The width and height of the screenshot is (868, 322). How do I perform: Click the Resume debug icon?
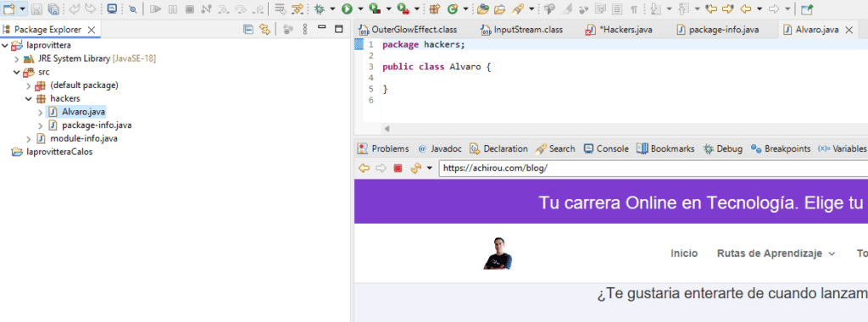point(156,8)
